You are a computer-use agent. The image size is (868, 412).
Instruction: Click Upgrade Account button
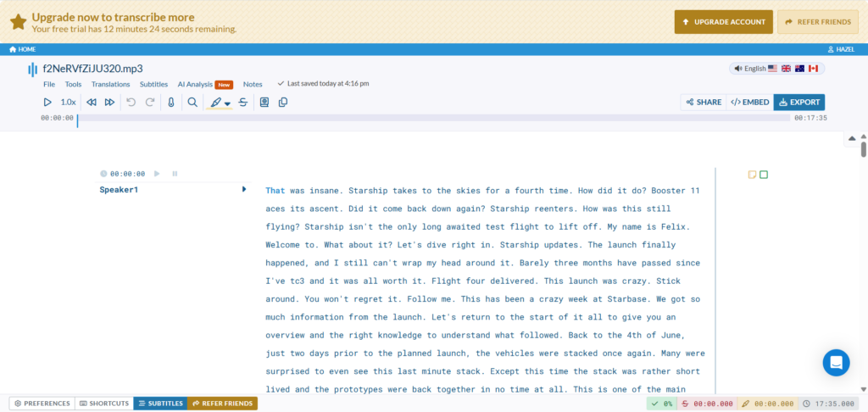pyautogui.click(x=724, y=22)
